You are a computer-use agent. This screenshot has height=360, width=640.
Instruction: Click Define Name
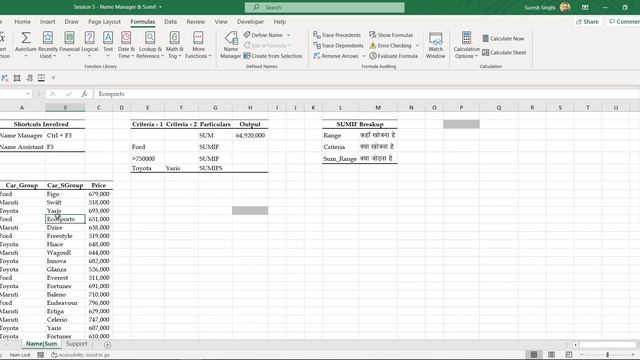[x=263, y=35]
